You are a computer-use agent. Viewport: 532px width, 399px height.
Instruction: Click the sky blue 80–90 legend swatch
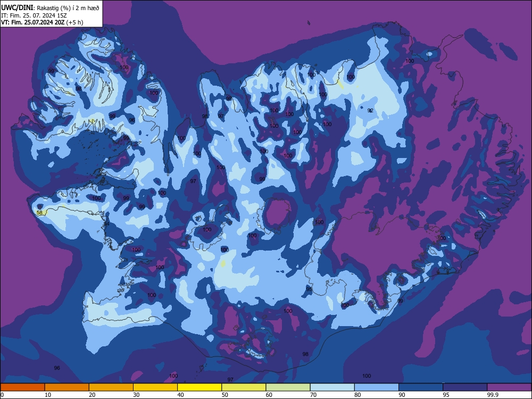tap(377, 387)
